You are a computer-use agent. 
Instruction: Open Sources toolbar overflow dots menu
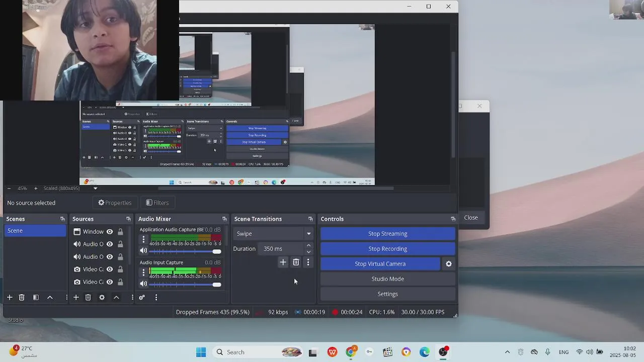(x=132, y=298)
